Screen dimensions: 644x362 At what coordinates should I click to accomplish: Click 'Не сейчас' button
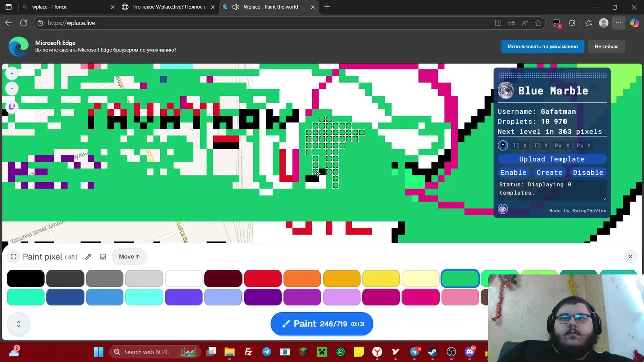606,46
